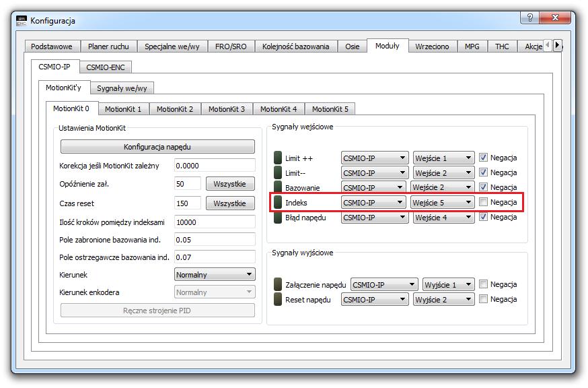The width and height of the screenshot is (588, 388).
Task: Select the MotionKit 2 tab
Action: (175, 109)
